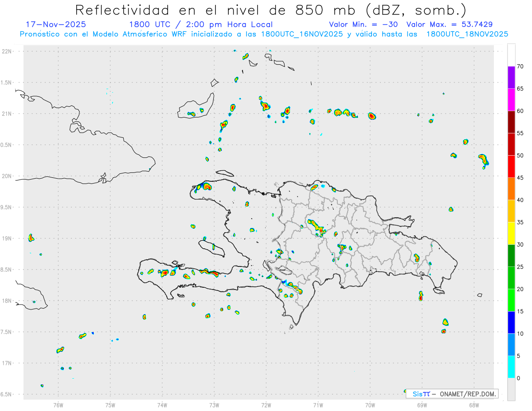This screenshot has height=411, width=532.
Task: Click the dark green 25–30 dBZ colorbar segment
Action: [x=511, y=256]
